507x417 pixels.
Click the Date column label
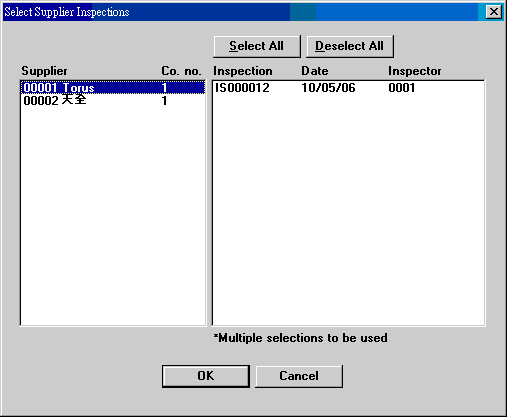pos(315,71)
